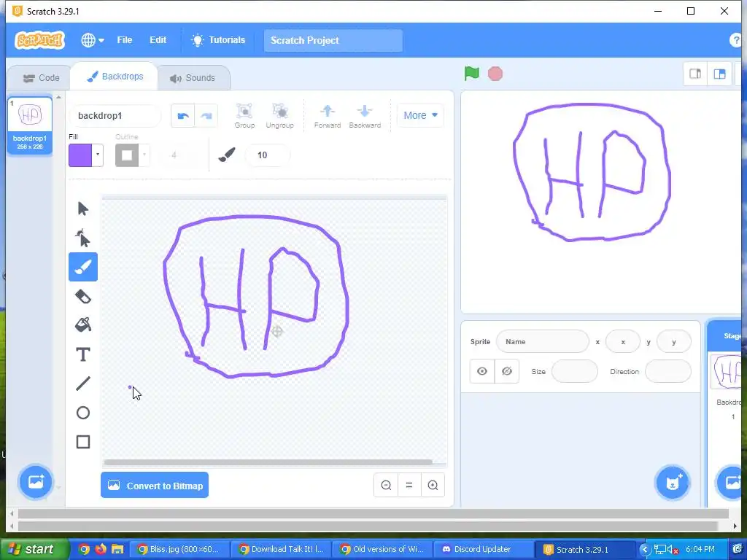Click the paint canvas horizontal scrollbar
The image size is (747, 560).
pos(268,462)
